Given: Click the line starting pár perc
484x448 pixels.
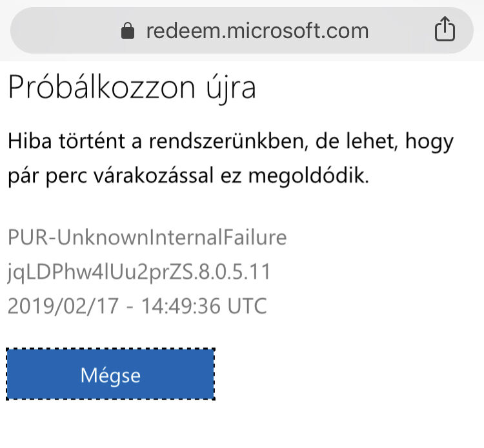Looking at the screenshot, I should tap(188, 176).
